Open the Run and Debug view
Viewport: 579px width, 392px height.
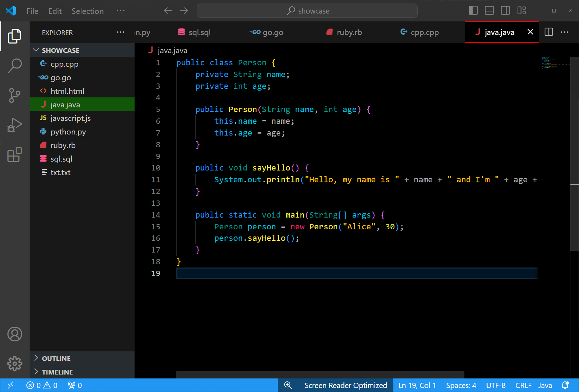[15, 125]
